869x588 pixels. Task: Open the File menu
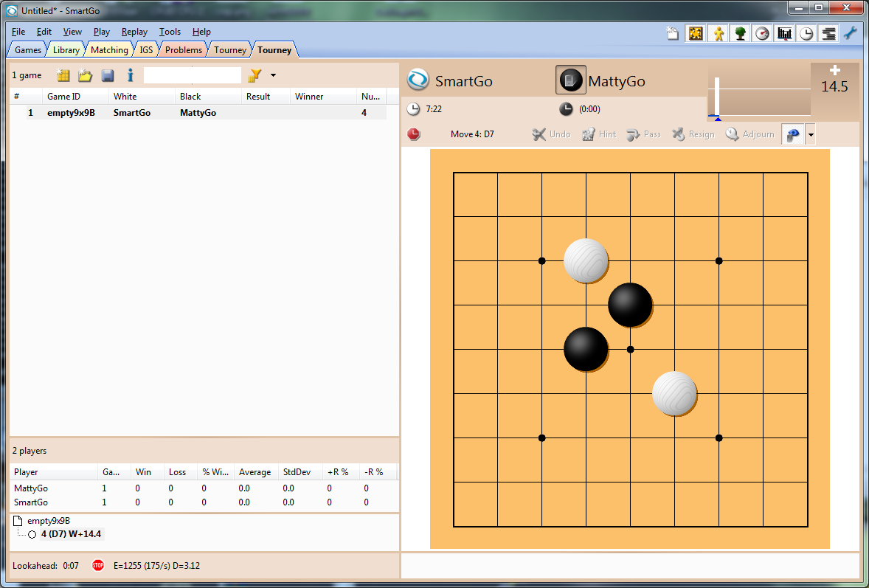18,32
